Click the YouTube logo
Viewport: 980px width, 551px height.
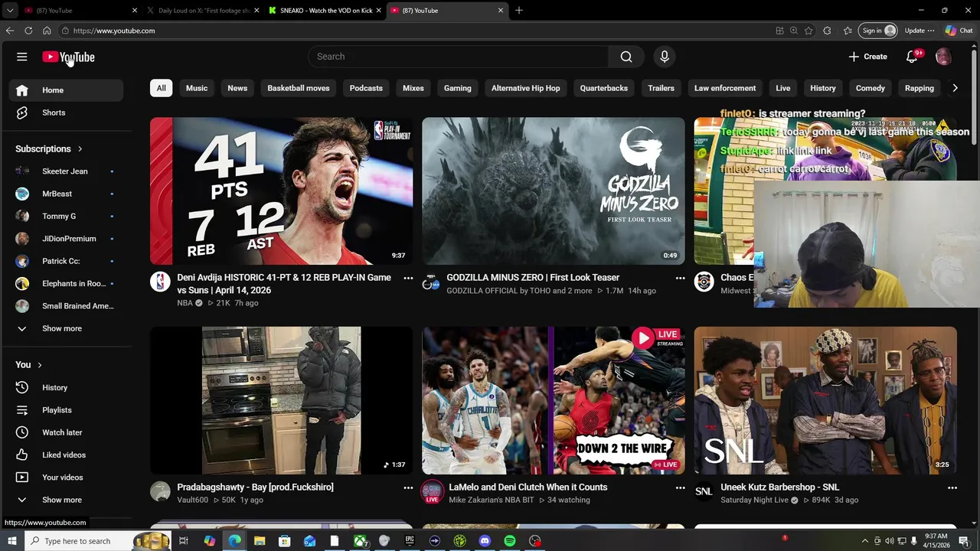tap(68, 57)
